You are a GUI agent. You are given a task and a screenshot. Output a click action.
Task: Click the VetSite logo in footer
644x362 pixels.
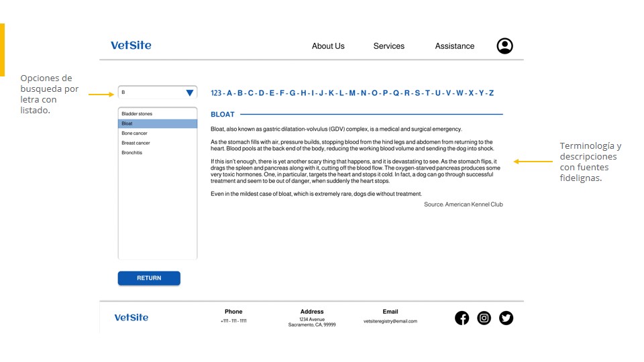(x=131, y=317)
